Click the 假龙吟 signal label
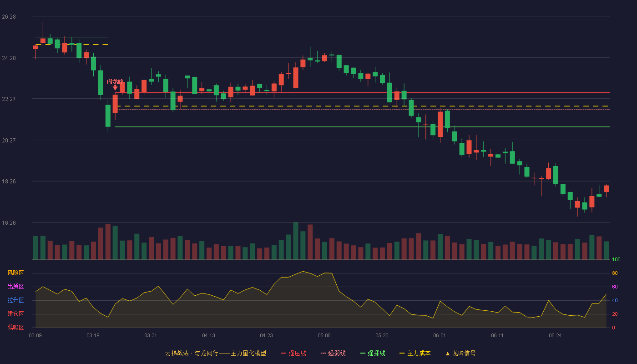Image resolution: width=637 pixels, height=364 pixels. point(115,81)
